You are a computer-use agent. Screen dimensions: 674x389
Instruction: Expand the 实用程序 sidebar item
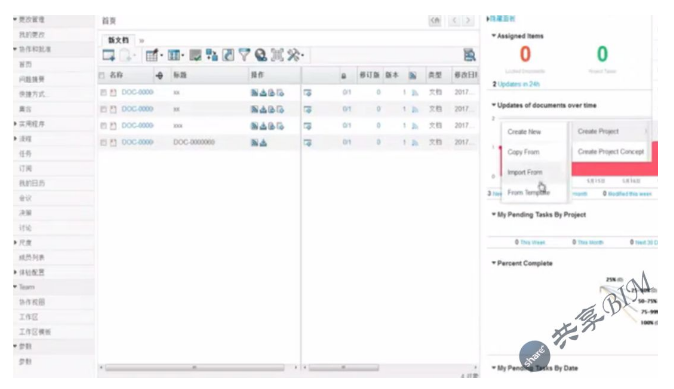[x=15, y=124]
